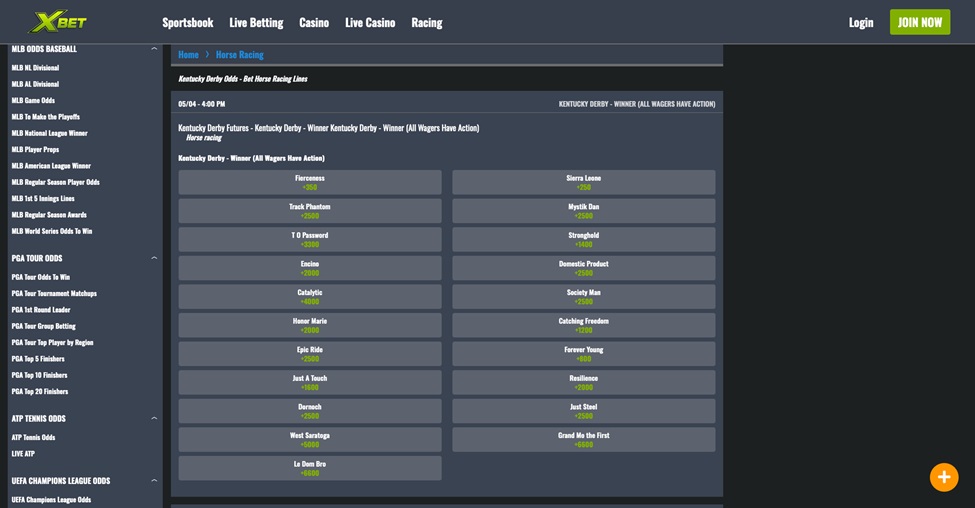Image resolution: width=975 pixels, height=508 pixels.
Task: Click the Login link
Action: pos(861,22)
